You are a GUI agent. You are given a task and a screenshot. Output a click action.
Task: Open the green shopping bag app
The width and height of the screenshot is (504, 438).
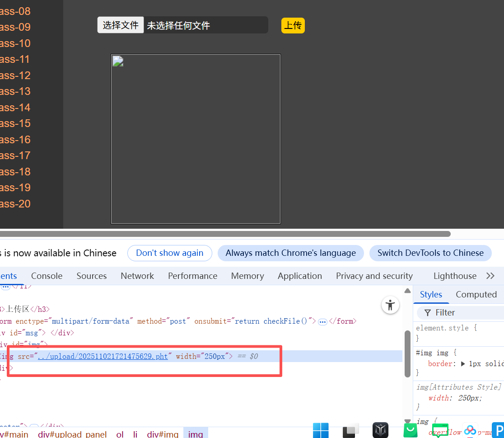[410, 431]
